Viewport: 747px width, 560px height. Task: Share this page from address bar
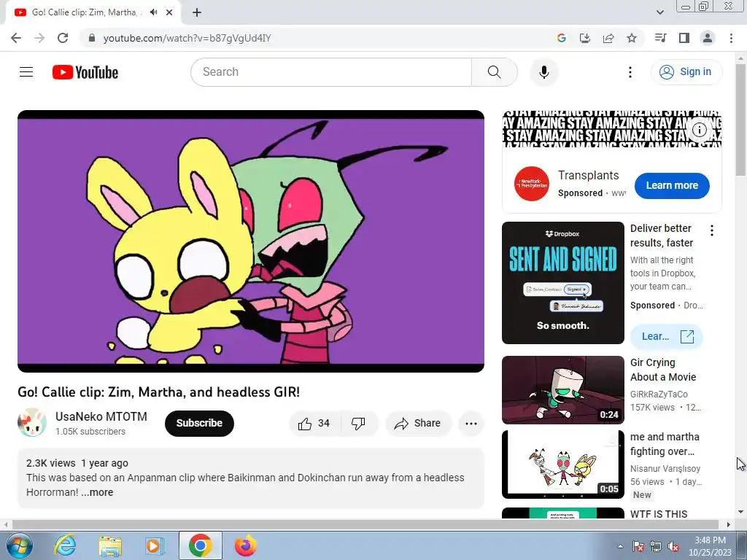pyautogui.click(x=608, y=38)
